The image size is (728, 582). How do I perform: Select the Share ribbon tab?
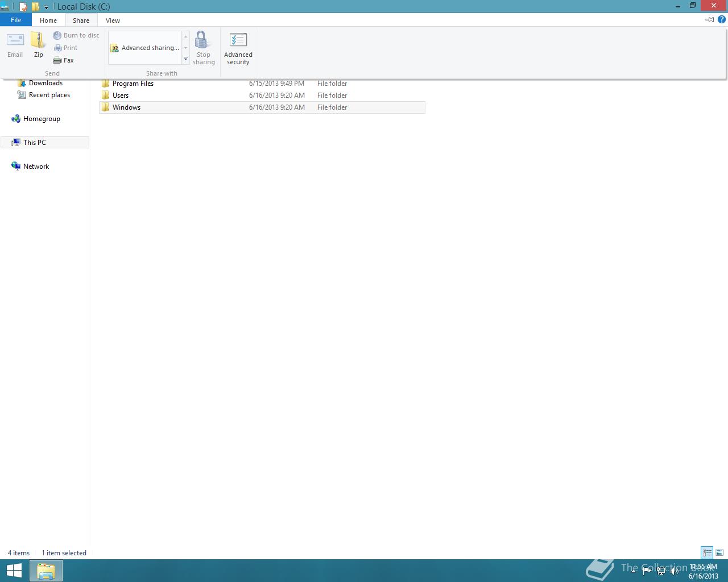pos(81,20)
